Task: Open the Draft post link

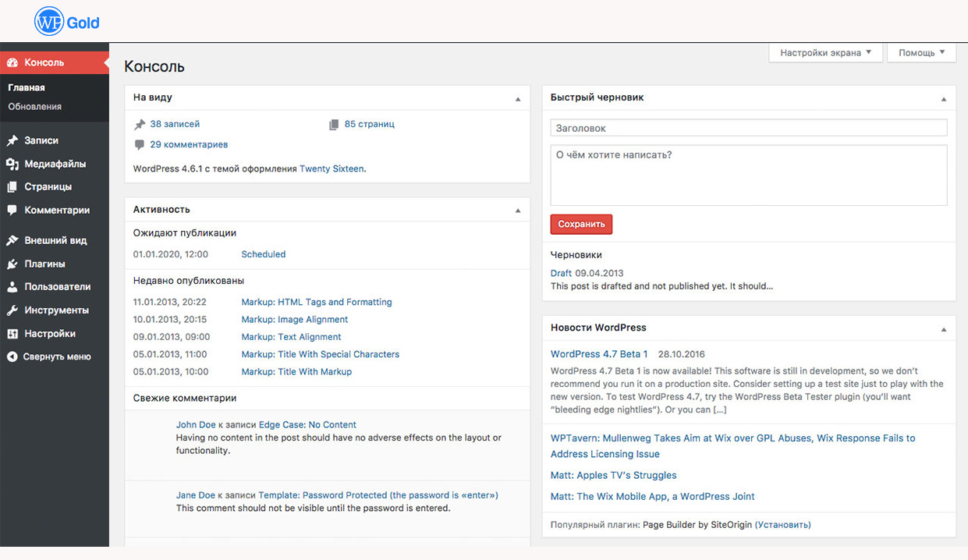Action: pyautogui.click(x=561, y=274)
